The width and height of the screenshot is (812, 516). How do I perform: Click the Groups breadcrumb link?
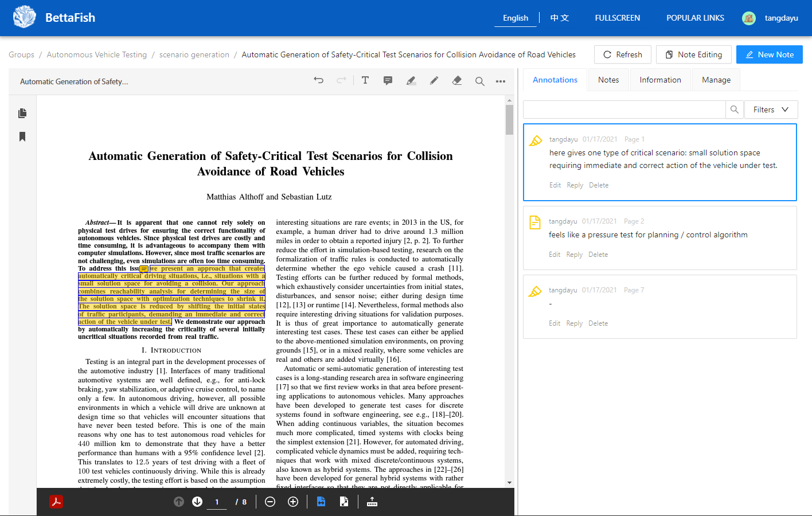tap(22, 54)
